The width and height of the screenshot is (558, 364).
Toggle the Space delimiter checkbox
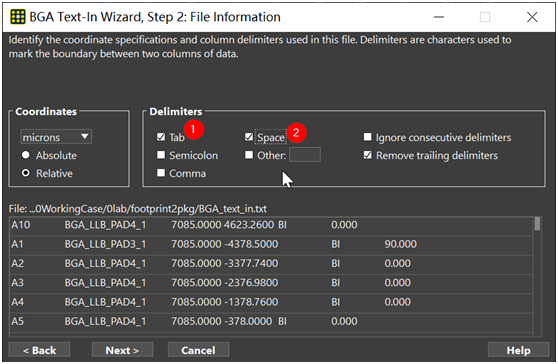(x=249, y=137)
